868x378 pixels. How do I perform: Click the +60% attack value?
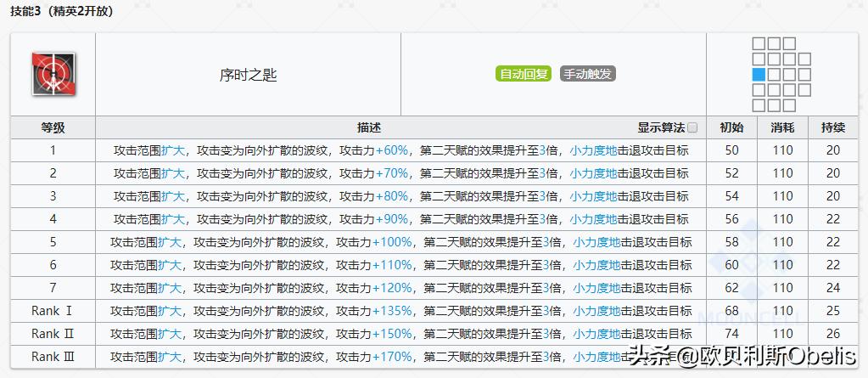click(392, 150)
